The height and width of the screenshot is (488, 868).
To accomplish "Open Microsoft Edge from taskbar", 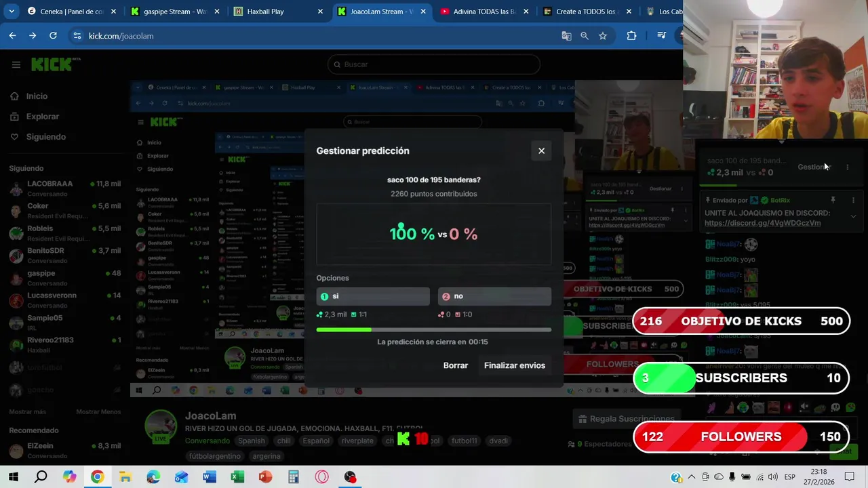I will (153, 477).
